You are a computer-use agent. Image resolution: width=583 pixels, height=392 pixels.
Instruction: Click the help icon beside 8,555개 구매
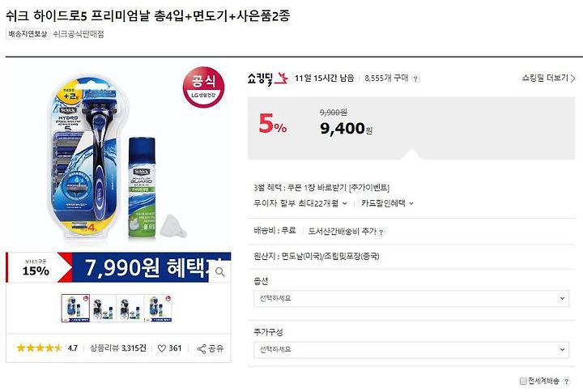[415, 79]
